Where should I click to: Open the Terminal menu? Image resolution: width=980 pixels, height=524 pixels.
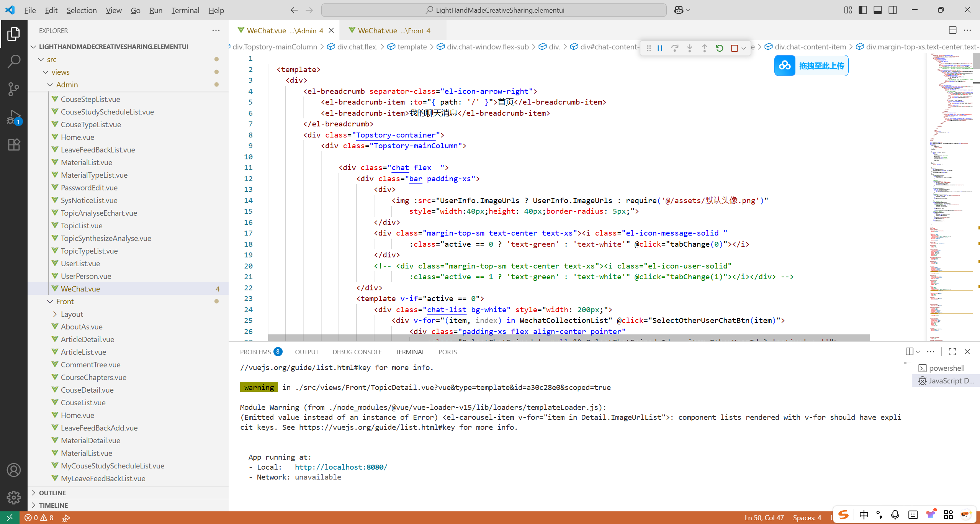(x=185, y=10)
